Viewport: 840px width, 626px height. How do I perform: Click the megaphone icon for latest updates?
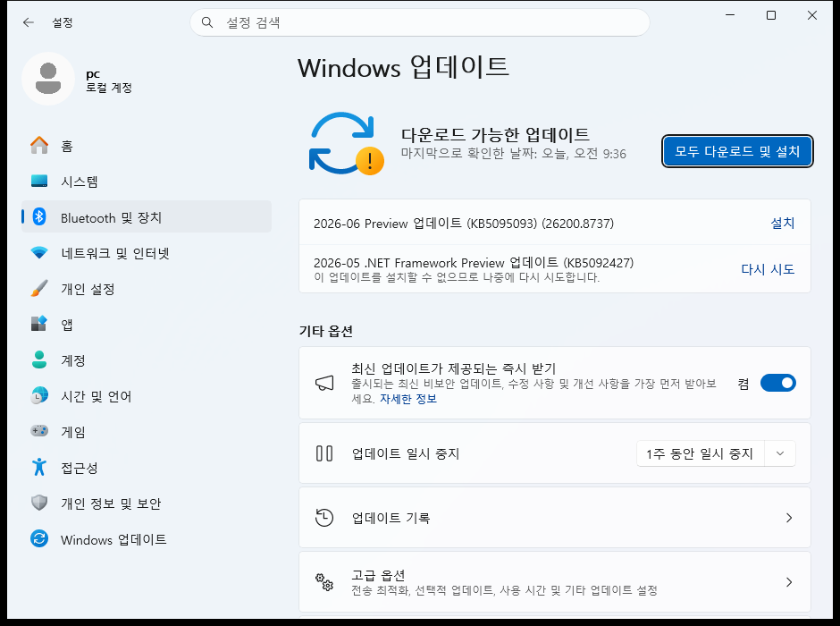(x=324, y=384)
